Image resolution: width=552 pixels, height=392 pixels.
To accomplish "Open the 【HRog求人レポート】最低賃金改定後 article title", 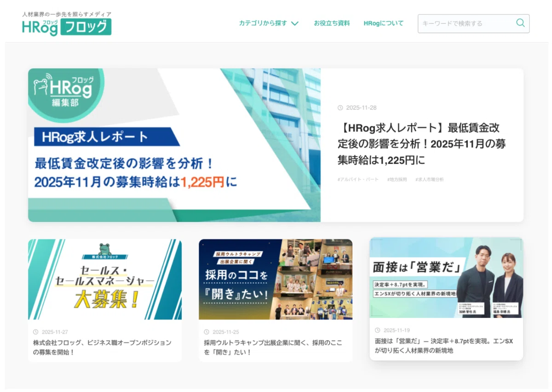I will coord(422,144).
